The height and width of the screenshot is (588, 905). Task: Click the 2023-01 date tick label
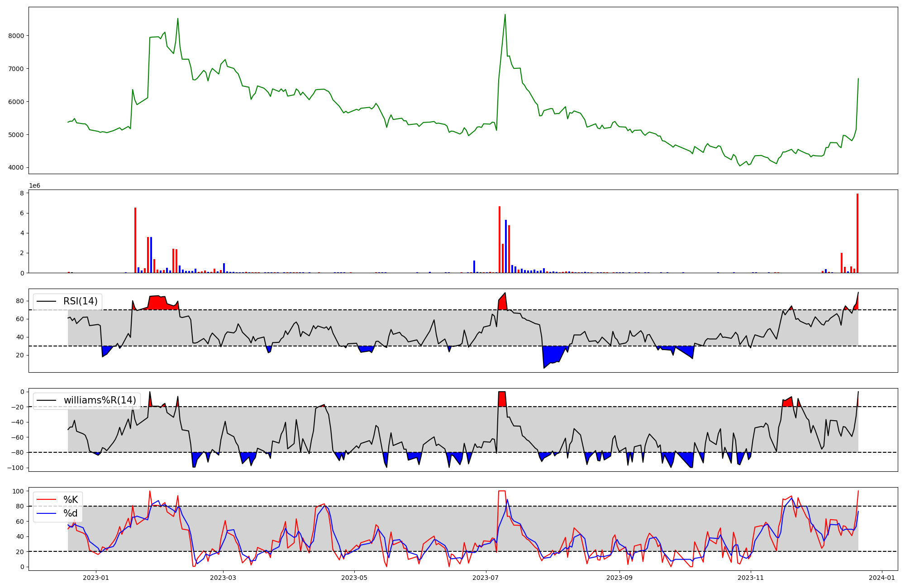[x=95, y=578]
